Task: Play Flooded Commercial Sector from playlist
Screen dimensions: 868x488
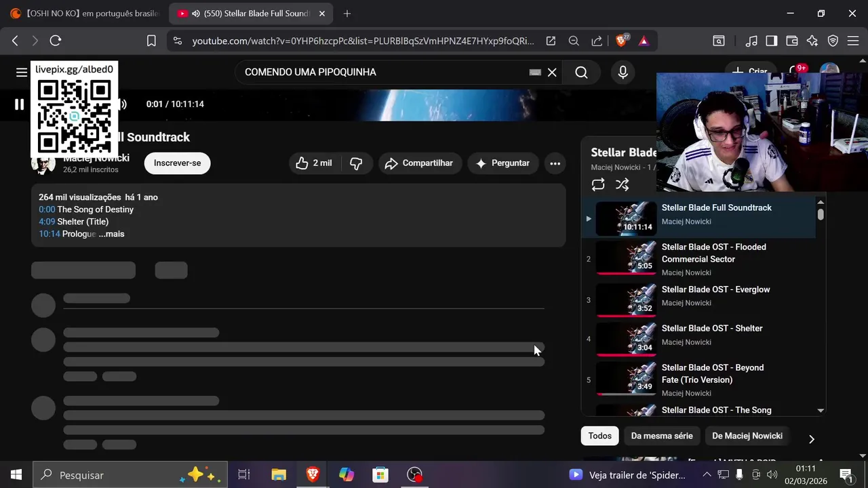Action: (698, 259)
